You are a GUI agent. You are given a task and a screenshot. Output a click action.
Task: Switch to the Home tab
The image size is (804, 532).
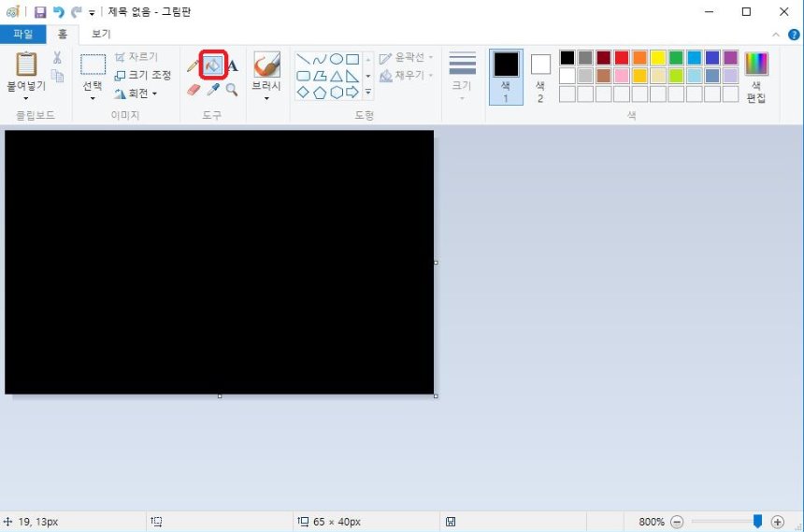63,35
